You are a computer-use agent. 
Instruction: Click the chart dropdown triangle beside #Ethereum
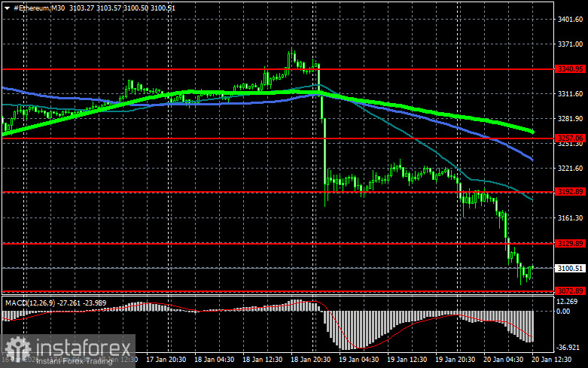tap(7, 8)
